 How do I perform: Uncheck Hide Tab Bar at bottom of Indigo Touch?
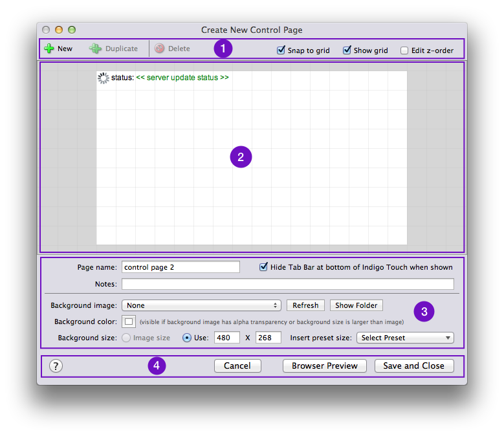click(263, 267)
